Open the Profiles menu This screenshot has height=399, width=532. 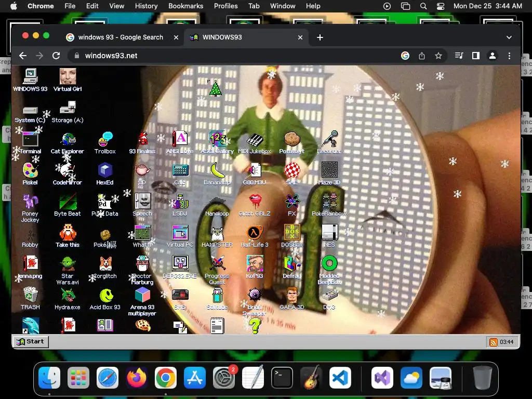225,6
